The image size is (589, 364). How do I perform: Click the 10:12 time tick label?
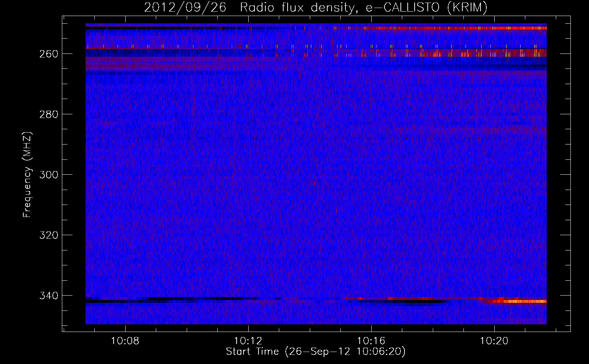[248, 341]
